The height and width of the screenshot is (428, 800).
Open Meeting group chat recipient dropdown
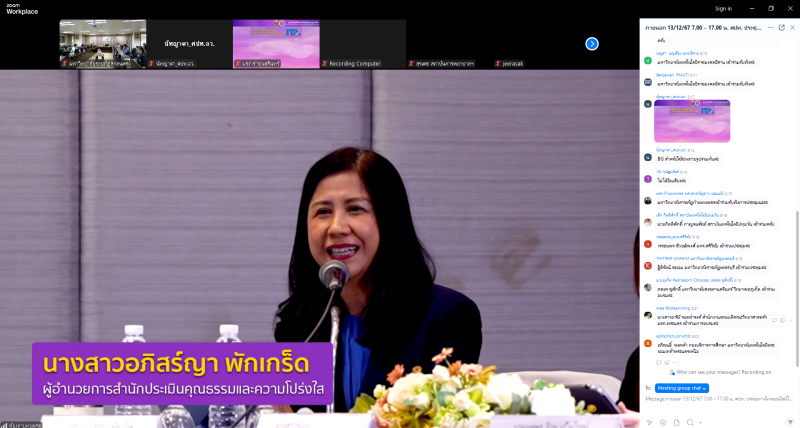[x=683, y=387]
